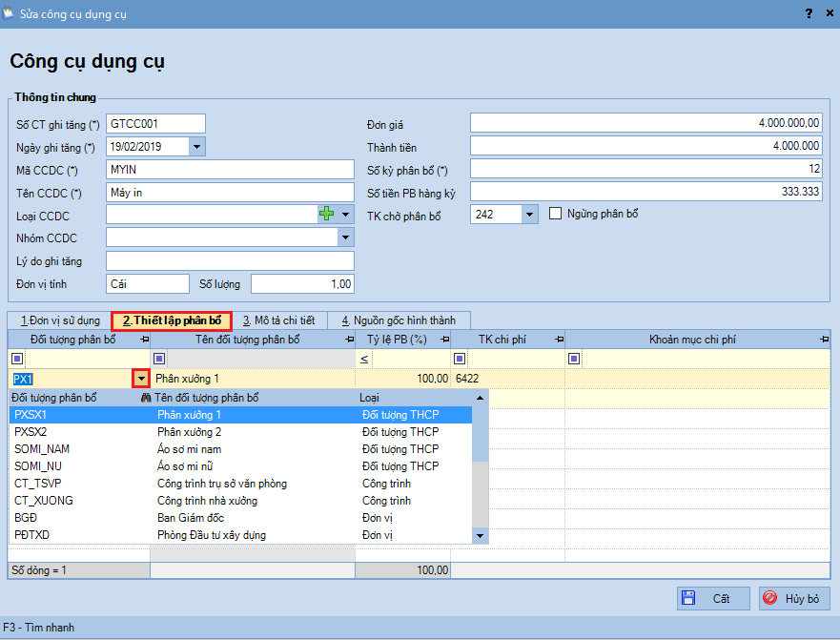Viewport: 840px width, 640px height.
Task: Open the Mô tả chi tiết tab
Action: (278, 320)
